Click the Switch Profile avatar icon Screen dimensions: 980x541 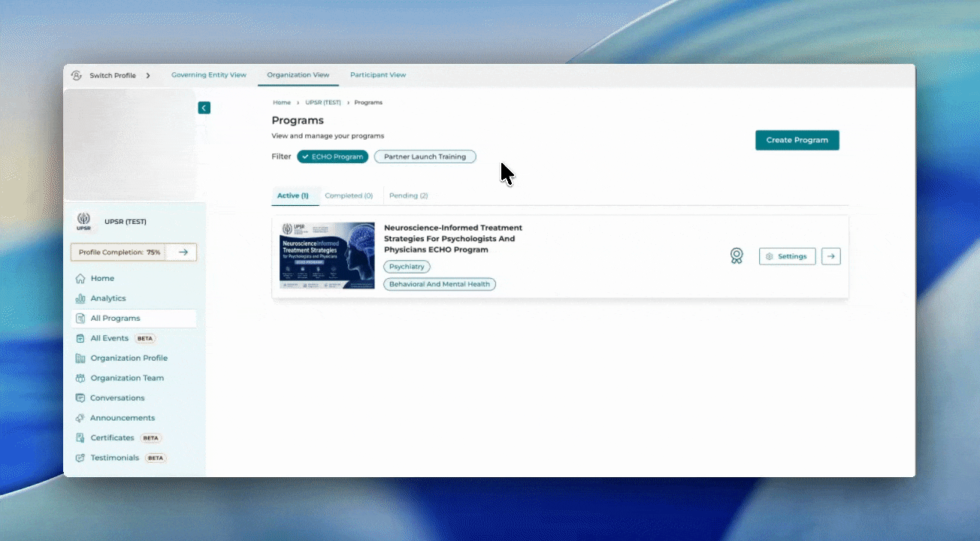pos(76,75)
